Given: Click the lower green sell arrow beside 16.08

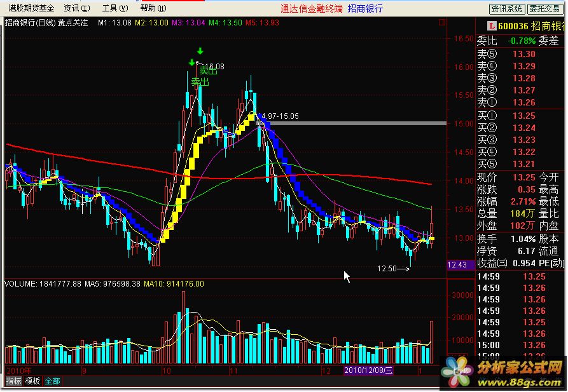Looking at the screenshot, I should (x=192, y=63).
